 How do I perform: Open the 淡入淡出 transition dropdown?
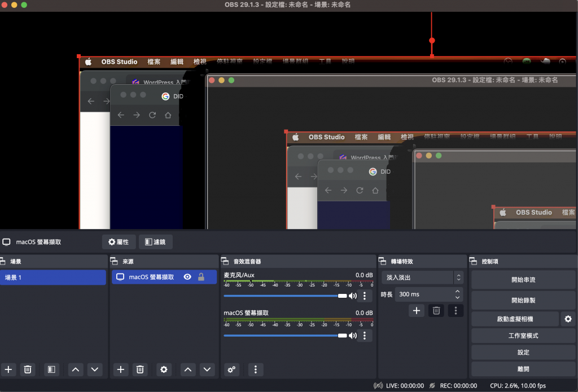[422, 278]
